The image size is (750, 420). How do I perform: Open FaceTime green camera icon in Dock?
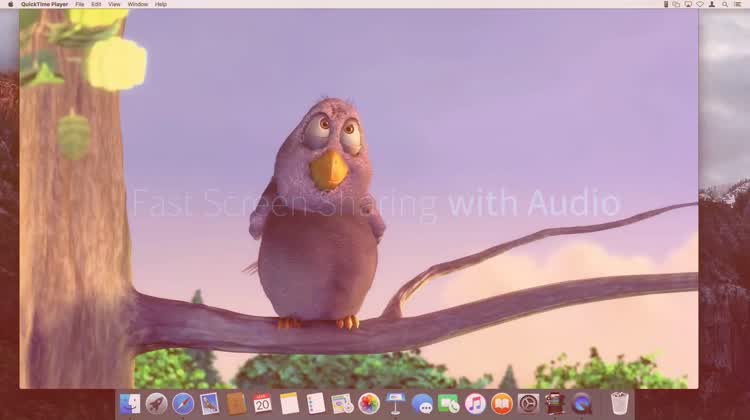[449, 404]
